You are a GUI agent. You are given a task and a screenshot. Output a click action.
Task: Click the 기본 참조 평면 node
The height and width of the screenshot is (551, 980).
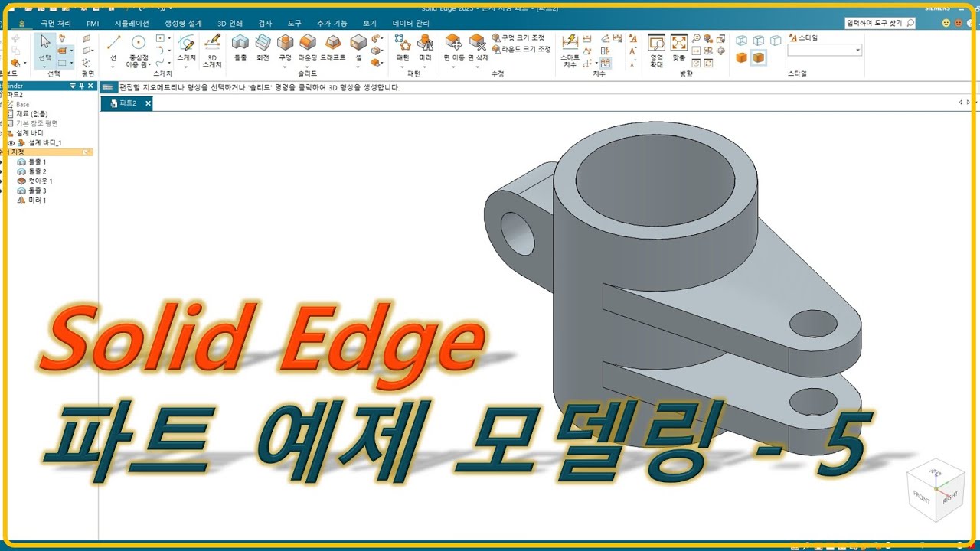[x=36, y=123]
